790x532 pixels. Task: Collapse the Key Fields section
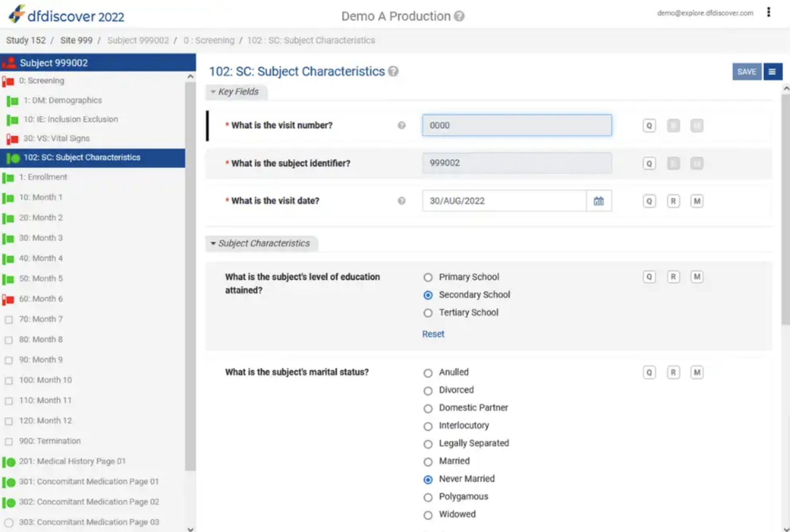click(x=213, y=92)
